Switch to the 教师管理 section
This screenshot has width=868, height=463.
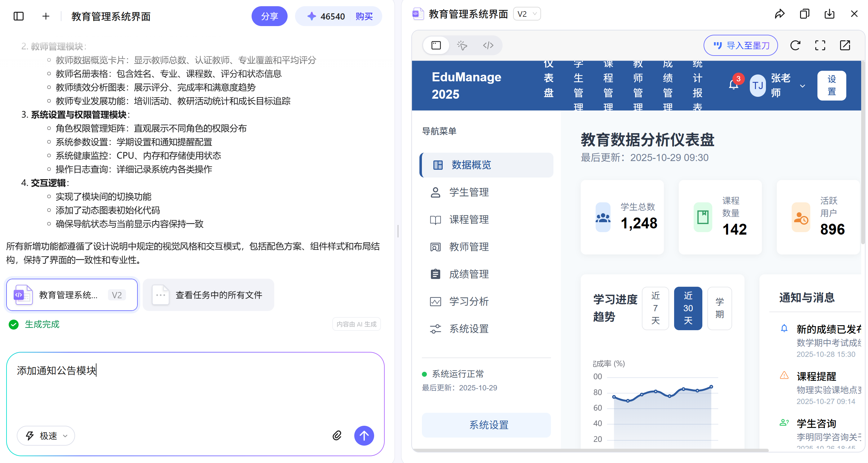469,247
